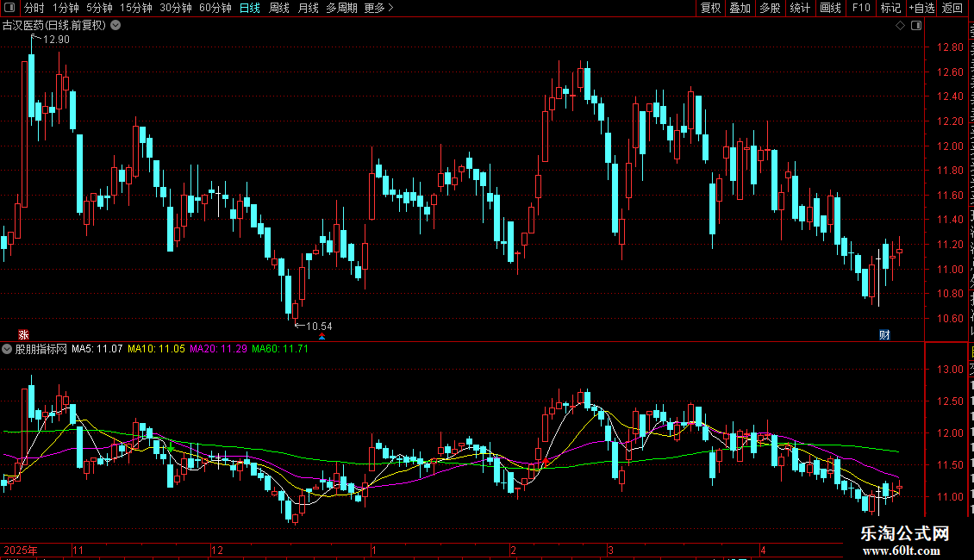
Task: Click the 股朋指标网 indicator label
Action: click(41, 349)
